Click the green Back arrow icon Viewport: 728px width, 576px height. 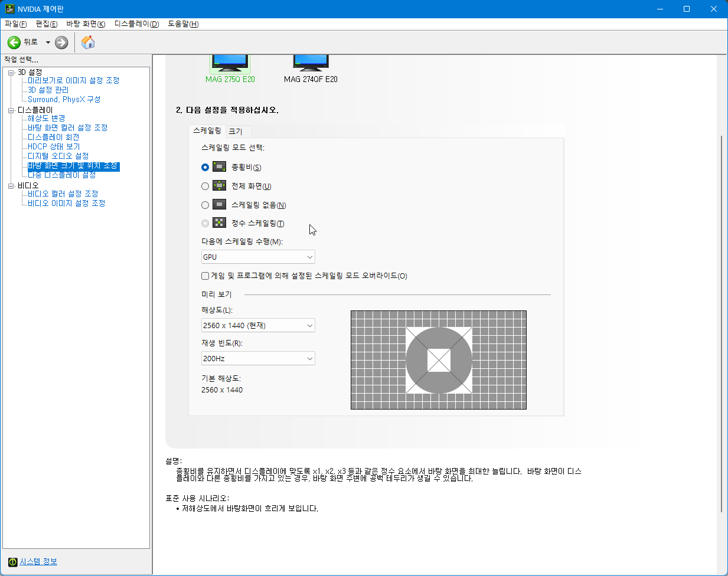[14, 42]
